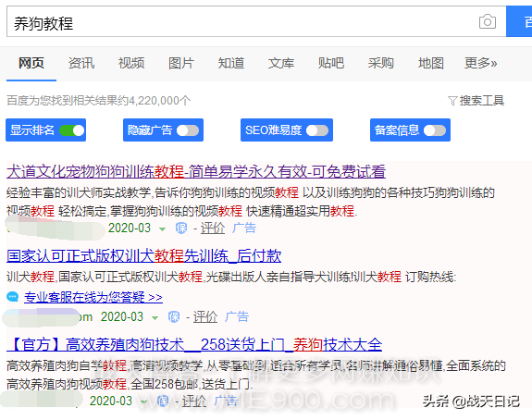
Task: Open the 【官方】高效养殖肉狗技术 result
Action: tap(194, 345)
